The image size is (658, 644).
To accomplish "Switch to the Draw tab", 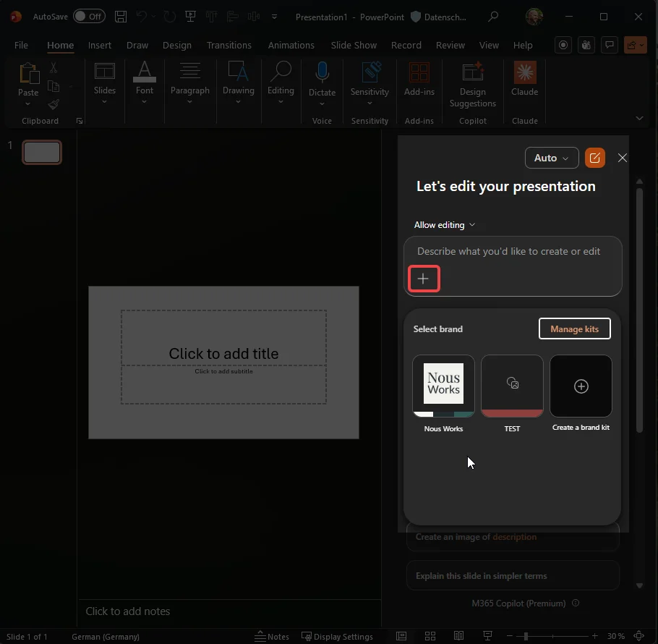I will click(137, 45).
